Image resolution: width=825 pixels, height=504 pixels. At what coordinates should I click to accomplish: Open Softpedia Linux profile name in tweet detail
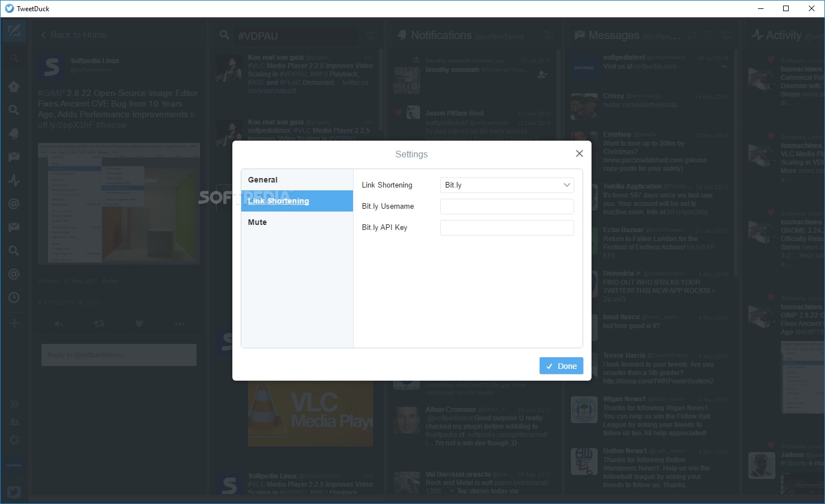tap(95, 60)
